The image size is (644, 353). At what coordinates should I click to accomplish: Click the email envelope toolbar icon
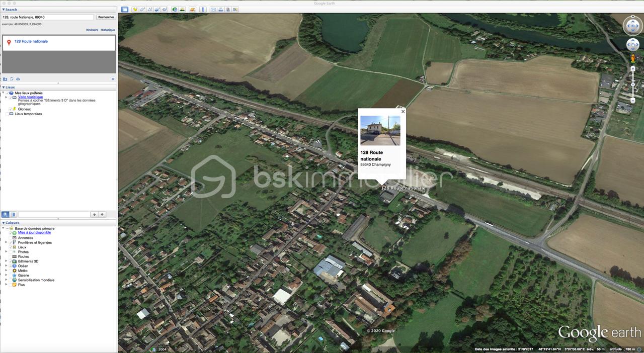[x=213, y=10]
